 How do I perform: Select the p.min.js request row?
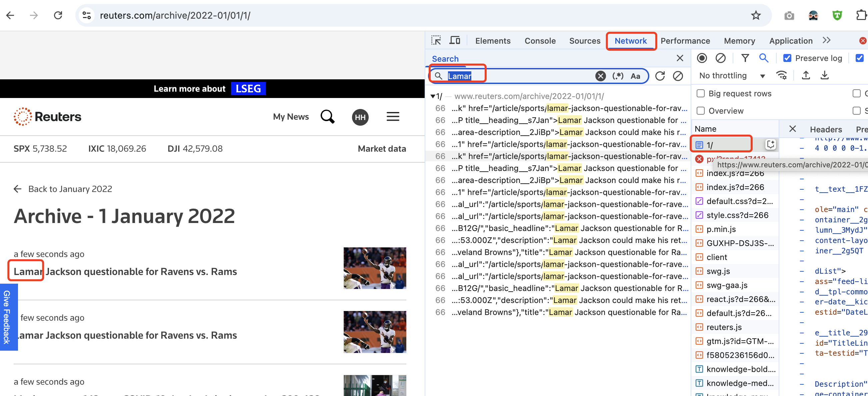[735, 229]
